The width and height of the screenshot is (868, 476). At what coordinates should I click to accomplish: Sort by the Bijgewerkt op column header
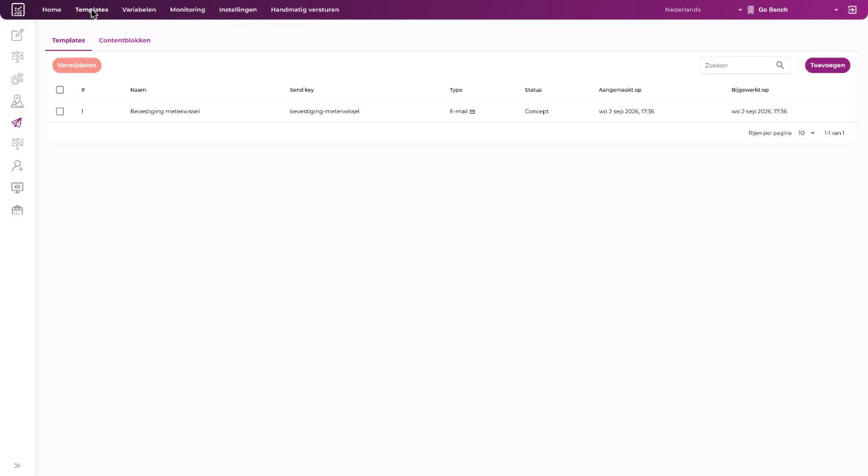tap(750, 90)
